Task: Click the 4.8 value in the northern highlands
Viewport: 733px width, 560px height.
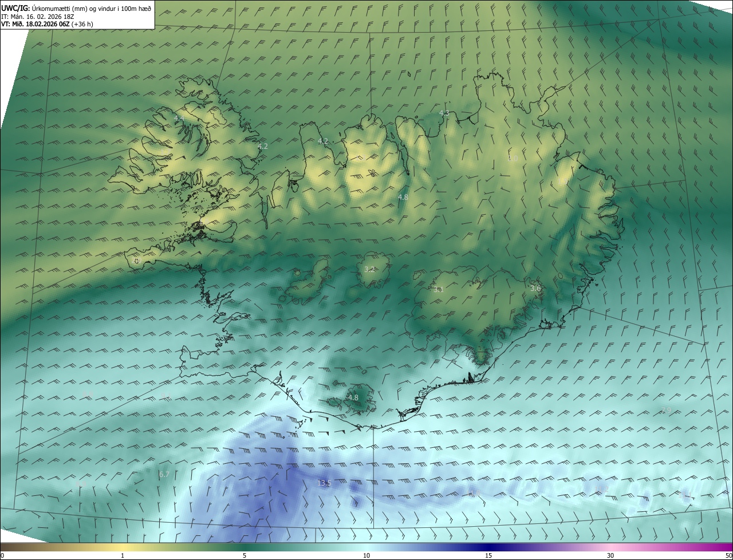Action: (403, 197)
